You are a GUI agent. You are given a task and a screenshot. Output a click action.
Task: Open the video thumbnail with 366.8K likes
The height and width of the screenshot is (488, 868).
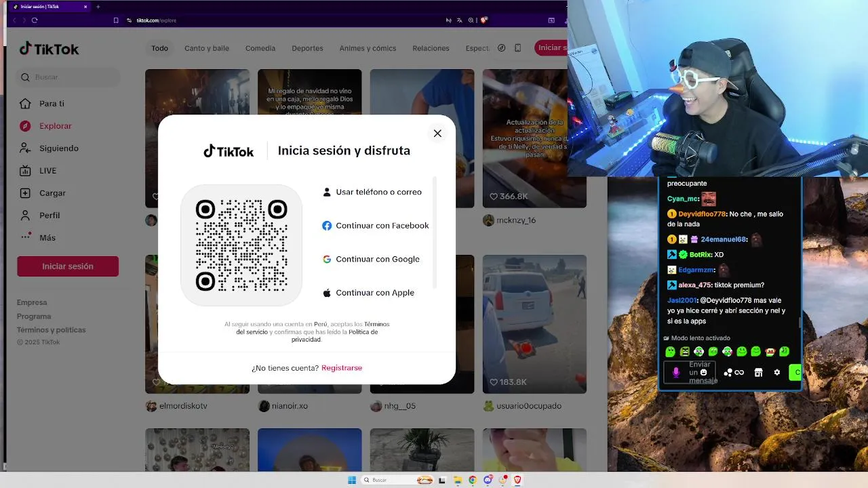[x=534, y=138]
